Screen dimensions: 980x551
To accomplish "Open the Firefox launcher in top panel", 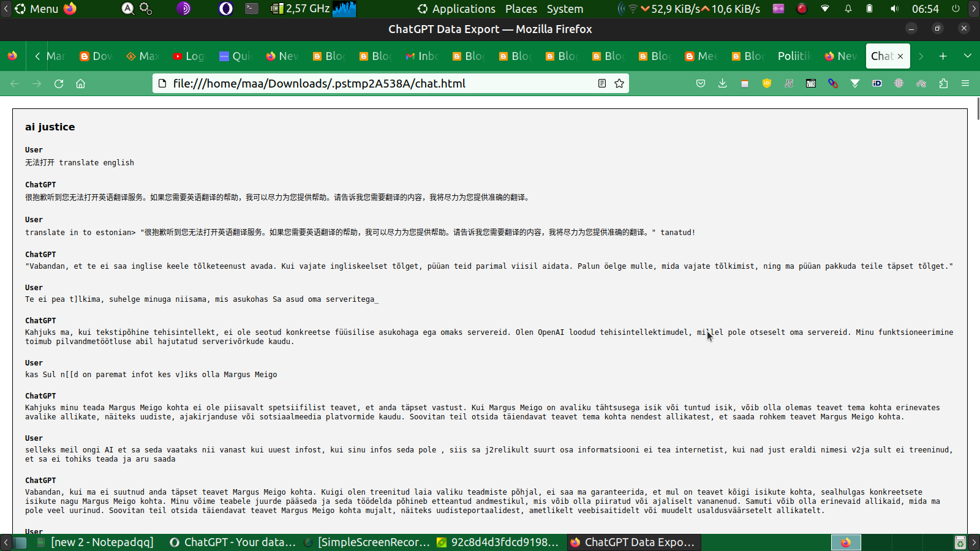I will [70, 9].
